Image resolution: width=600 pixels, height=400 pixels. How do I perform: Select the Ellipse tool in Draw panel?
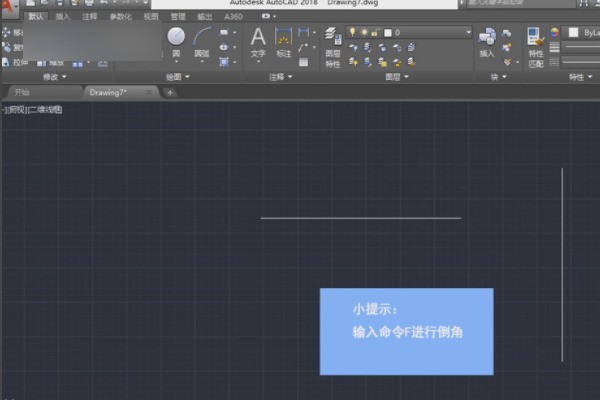224,47
